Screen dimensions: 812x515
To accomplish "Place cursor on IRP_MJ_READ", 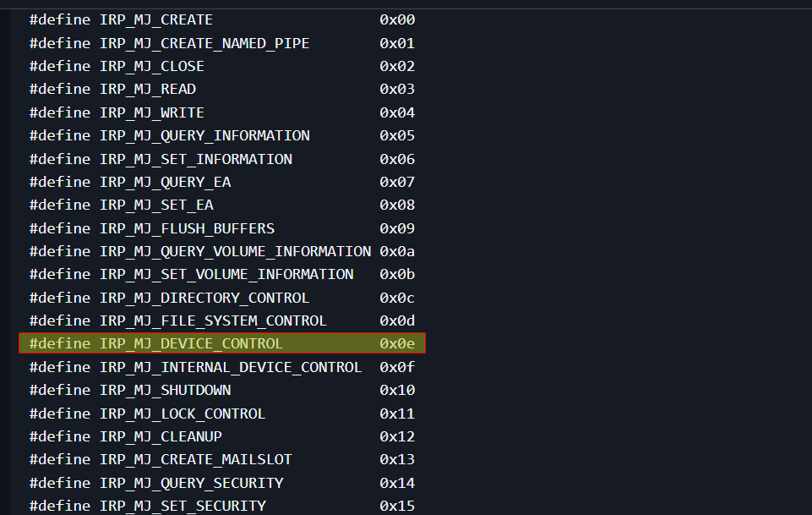I will tap(148, 89).
